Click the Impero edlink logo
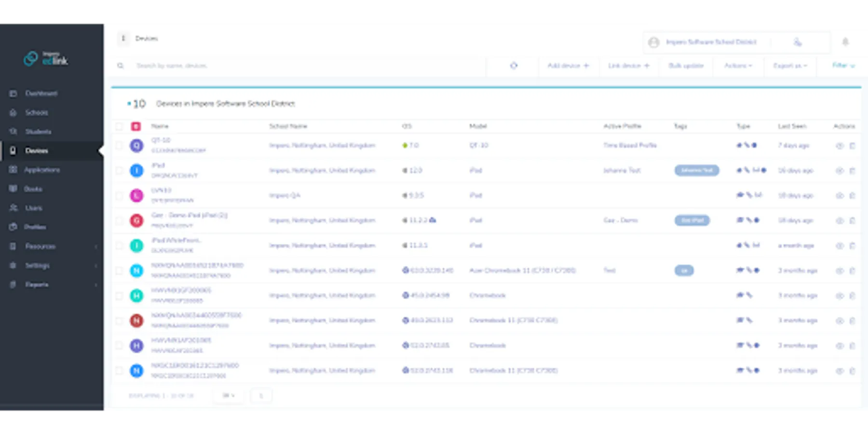 46,58
